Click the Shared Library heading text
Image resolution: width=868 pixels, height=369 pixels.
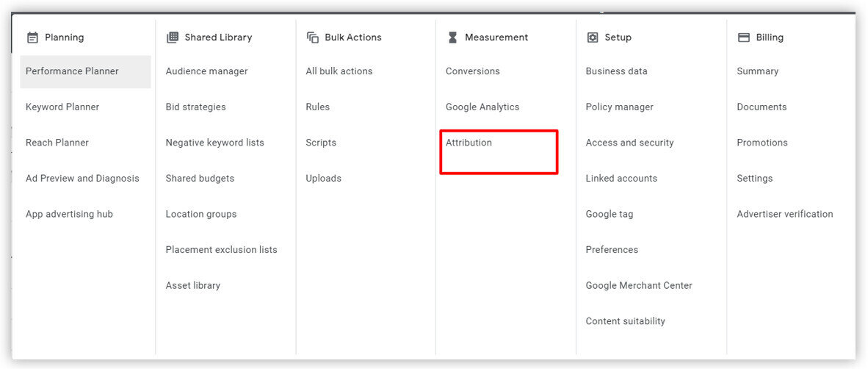[x=218, y=37]
